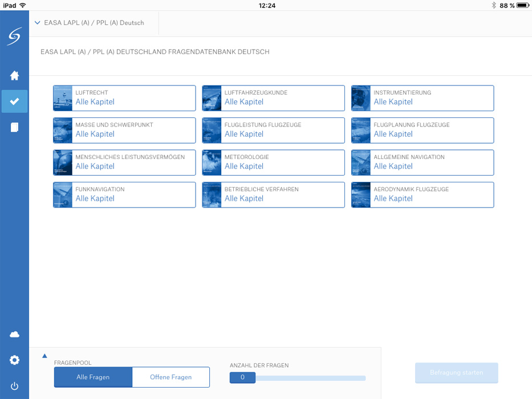Tap the app logo in sidebar
The image size is (532, 399).
[15, 36]
